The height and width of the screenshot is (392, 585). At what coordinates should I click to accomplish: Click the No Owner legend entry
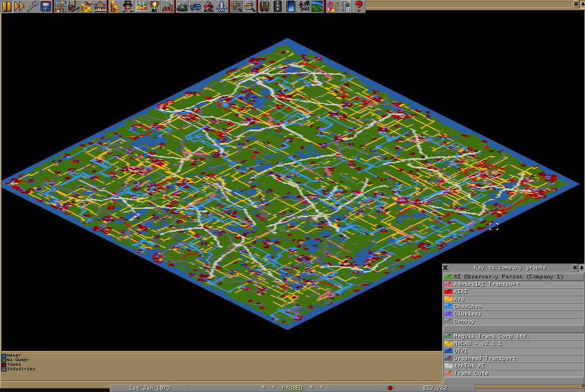15,360
